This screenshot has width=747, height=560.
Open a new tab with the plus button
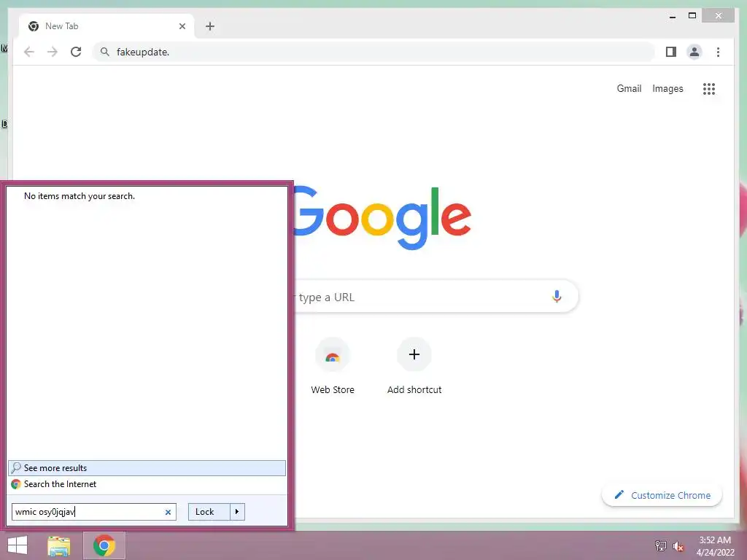pyautogui.click(x=210, y=26)
